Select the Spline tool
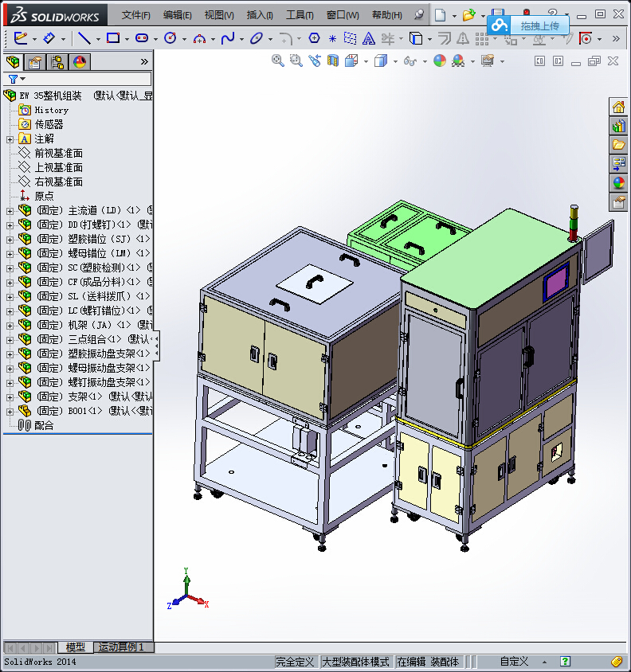This screenshot has width=631, height=672. point(228,38)
